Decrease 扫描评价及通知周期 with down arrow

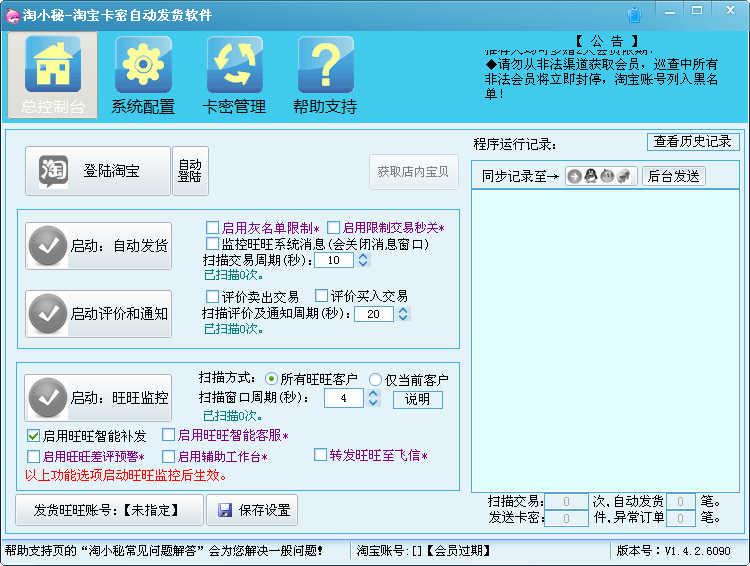pyautogui.click(x=403, y=318)
